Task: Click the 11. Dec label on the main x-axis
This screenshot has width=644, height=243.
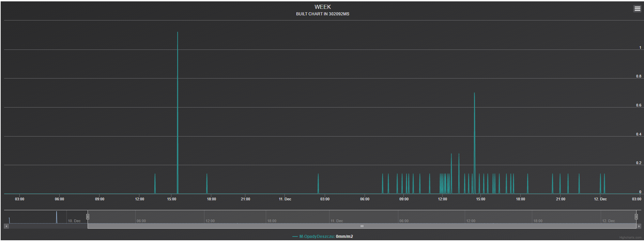Action: click(x=285, y=199)
